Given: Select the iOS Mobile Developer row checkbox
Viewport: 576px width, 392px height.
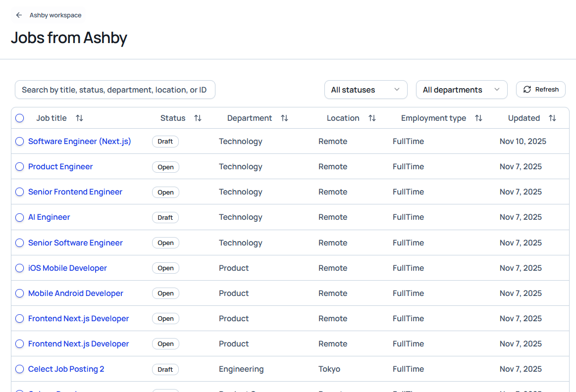Looking at the screenshot, I should 19,268.
